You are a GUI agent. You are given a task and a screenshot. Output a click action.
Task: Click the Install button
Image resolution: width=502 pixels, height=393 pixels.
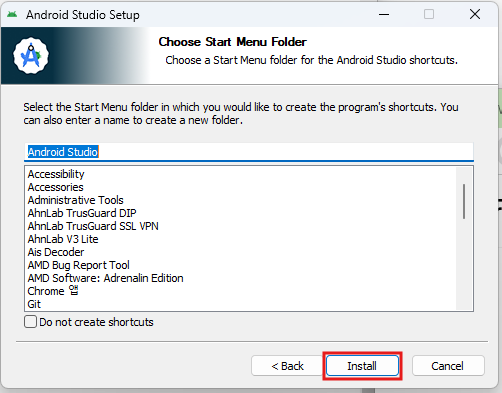click(362, 366)
